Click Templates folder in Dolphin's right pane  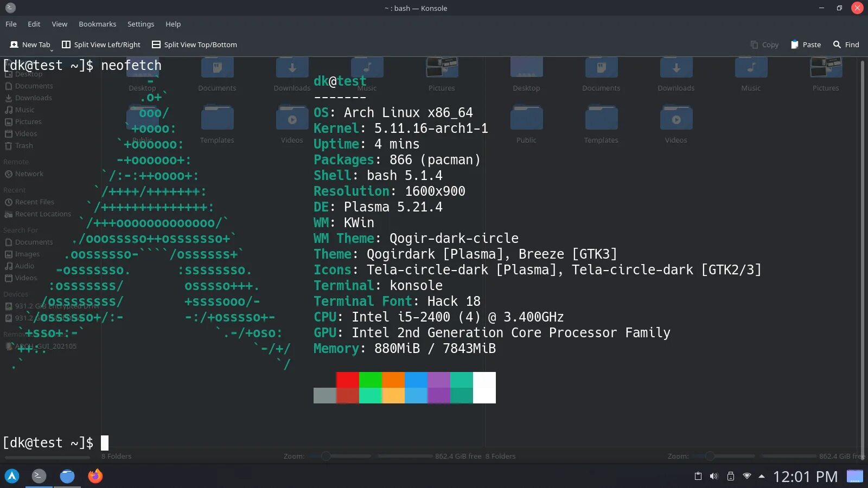(601, 125)
